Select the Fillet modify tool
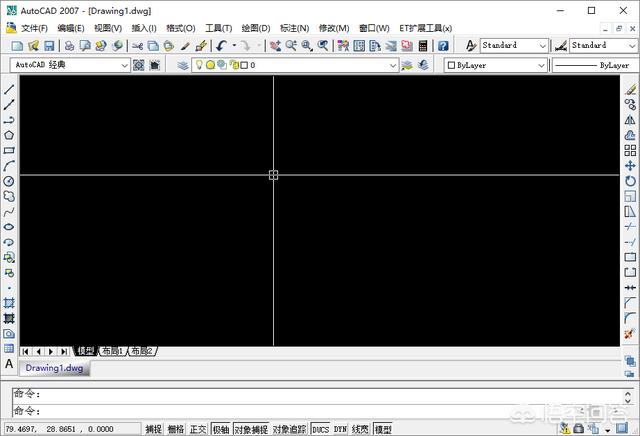 pyautogui.click(x=630, y=318)
